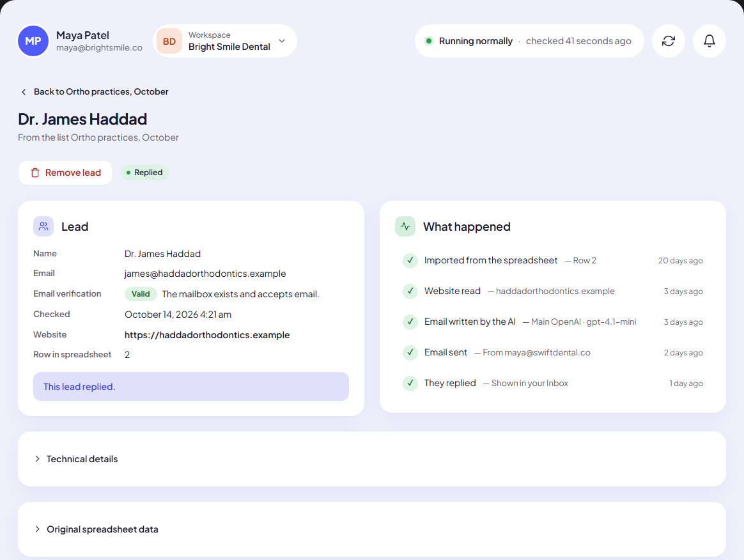The height and width of the screenshot is (560, 744).
Task: Click checkmark beside Website read
Action: click(x=410, y=291)
